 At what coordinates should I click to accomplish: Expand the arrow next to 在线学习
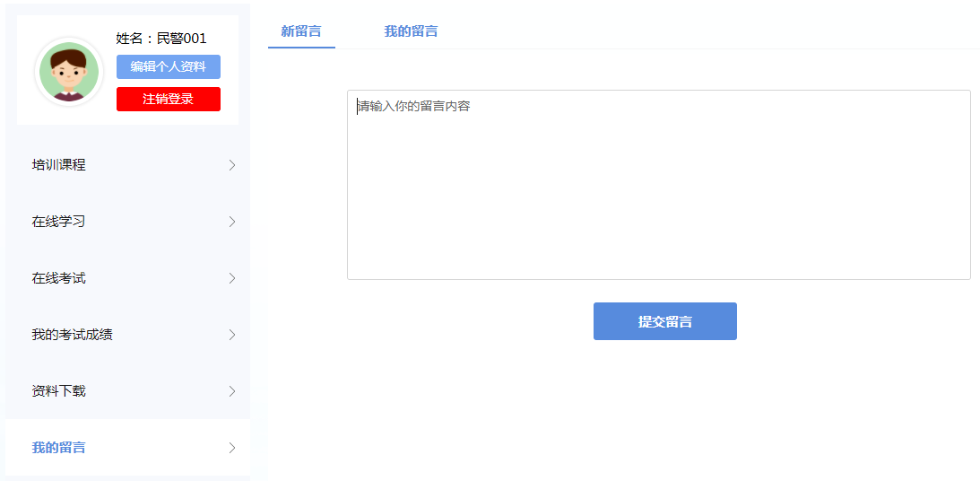pos(232,222)
